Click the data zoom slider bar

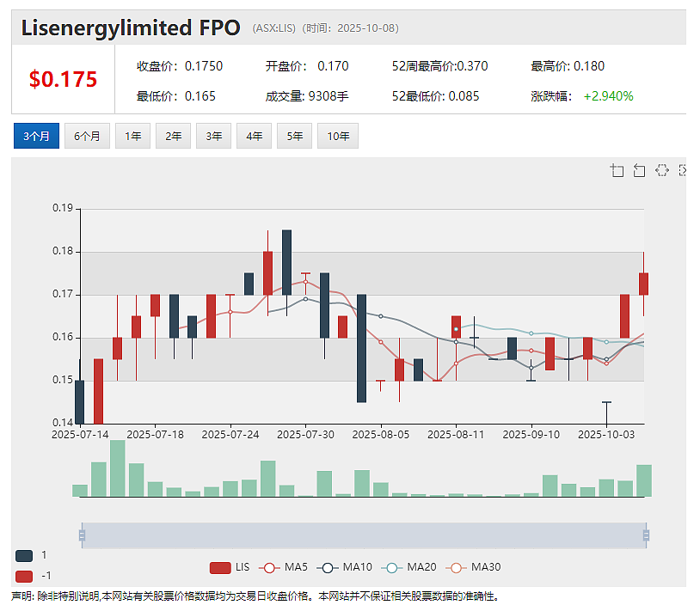pos(364,535)
